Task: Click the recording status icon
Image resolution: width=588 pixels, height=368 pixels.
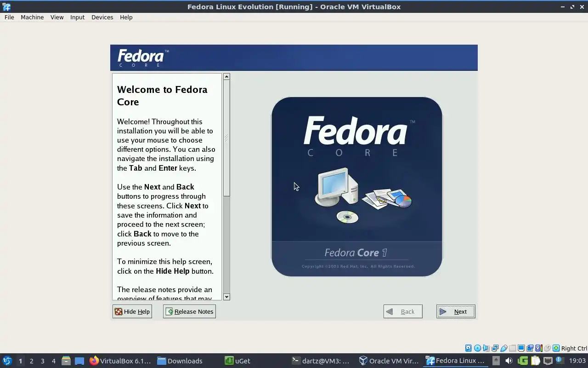Action: click(530, 348)
